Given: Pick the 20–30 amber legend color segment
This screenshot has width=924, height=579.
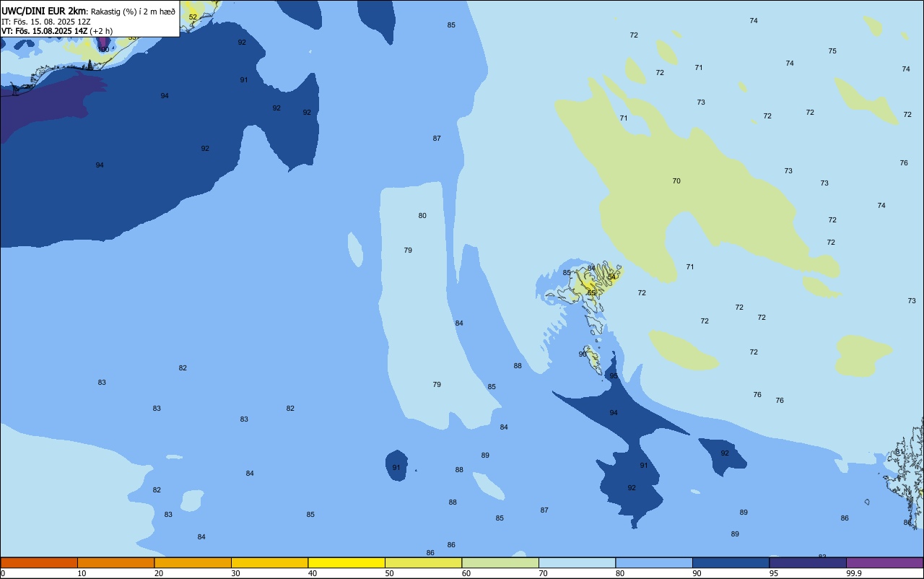Looking at the screenshot, I should pos(193,562).
